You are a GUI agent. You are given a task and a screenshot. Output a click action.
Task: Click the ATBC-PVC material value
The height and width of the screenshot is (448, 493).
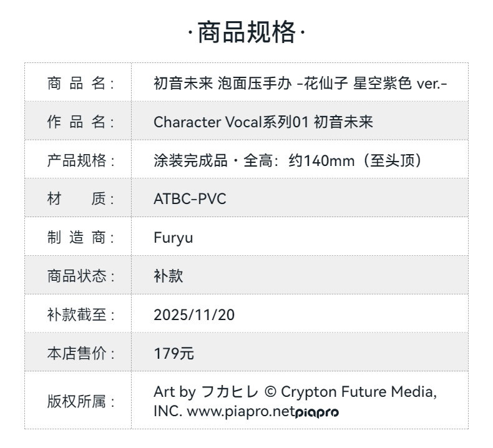(190, 199)
